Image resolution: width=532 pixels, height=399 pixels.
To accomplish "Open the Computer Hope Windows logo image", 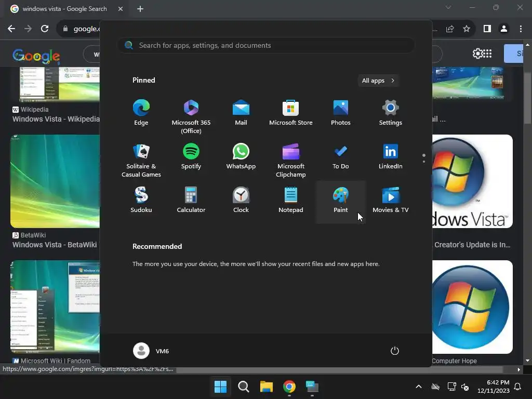I will pyautogui.click(x=472, y=307).
